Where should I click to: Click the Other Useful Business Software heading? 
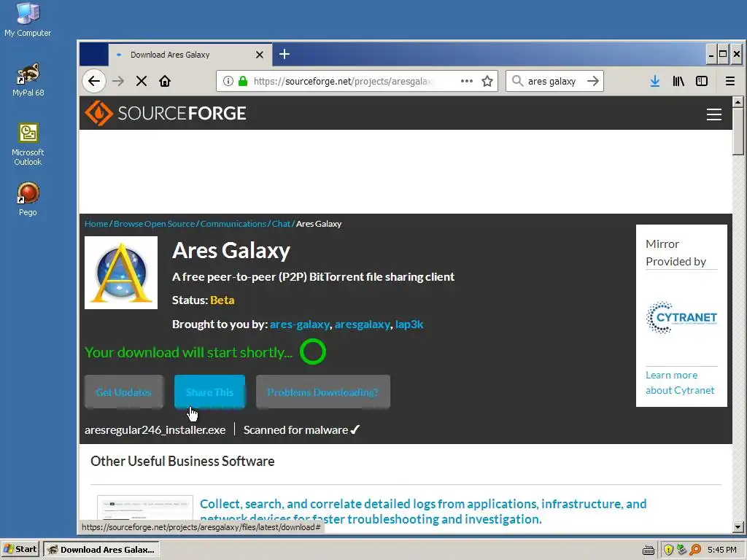coord(182,461)
